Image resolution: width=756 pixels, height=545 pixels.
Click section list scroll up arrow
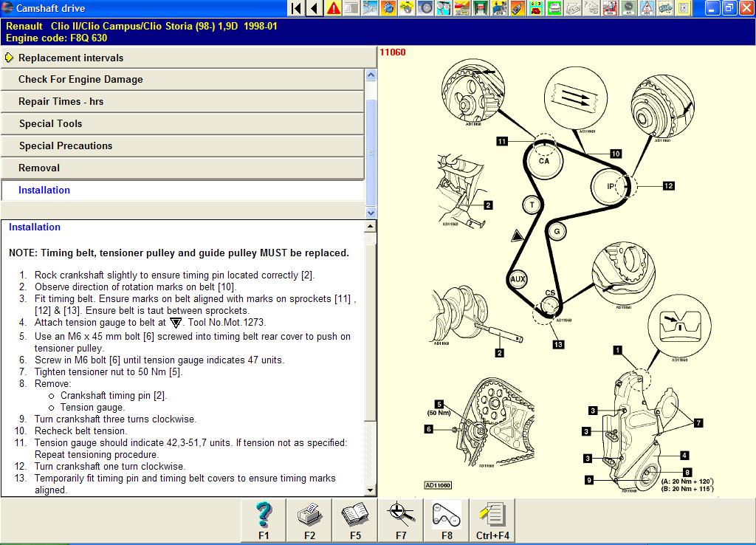pos(371,75)
